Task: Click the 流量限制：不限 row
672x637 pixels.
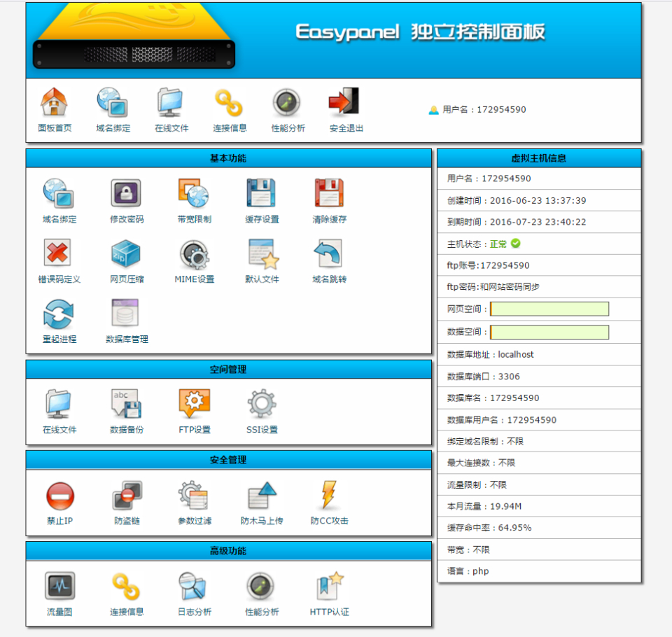Action: tap(539, 485)
